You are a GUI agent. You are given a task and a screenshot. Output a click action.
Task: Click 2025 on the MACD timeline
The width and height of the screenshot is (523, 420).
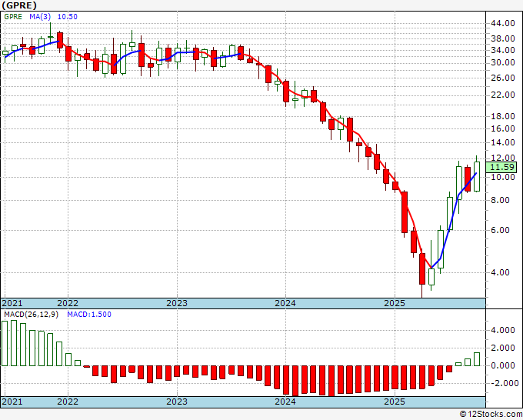(x=395, y=402)
